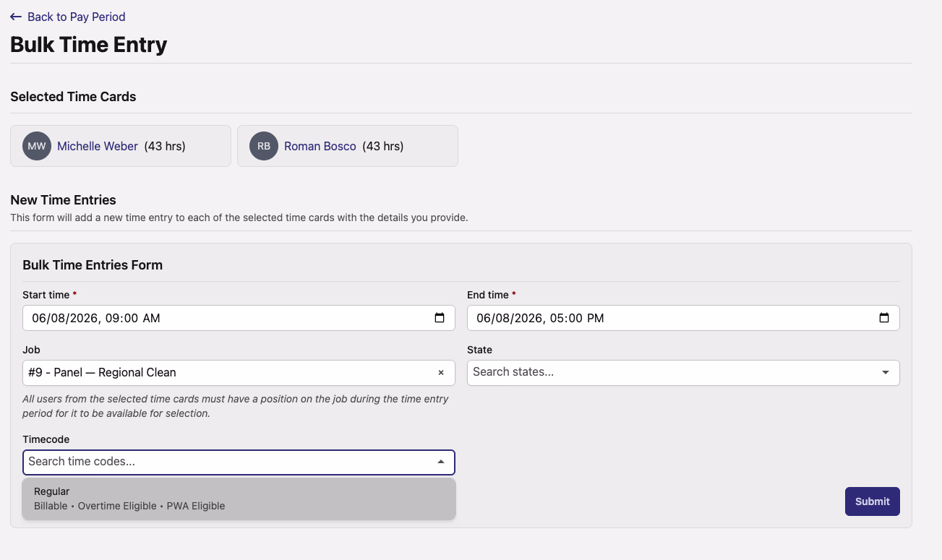Screen dimensions: 942x560
Task: Expand the State dropdown arrow
Action: 886,373
